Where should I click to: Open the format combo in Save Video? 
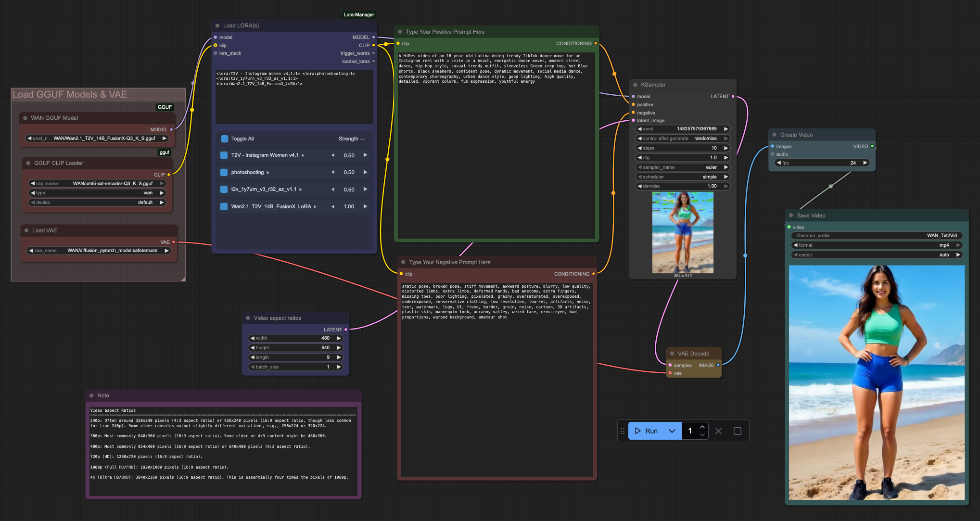pos(876,245)
